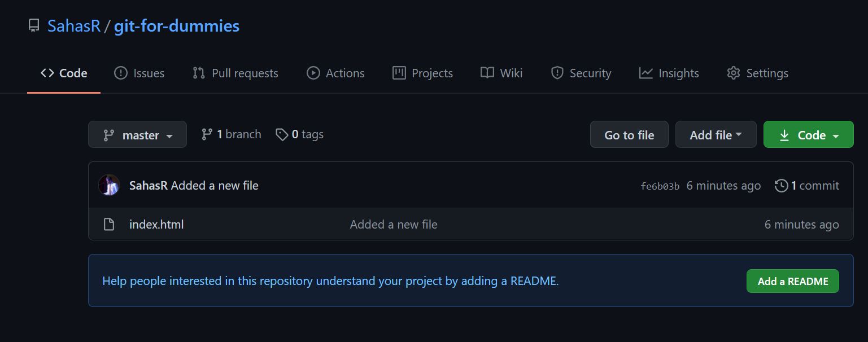The image size is (868, 342).
Task: Click the history clock icon
Action: [x=781, y=186]
